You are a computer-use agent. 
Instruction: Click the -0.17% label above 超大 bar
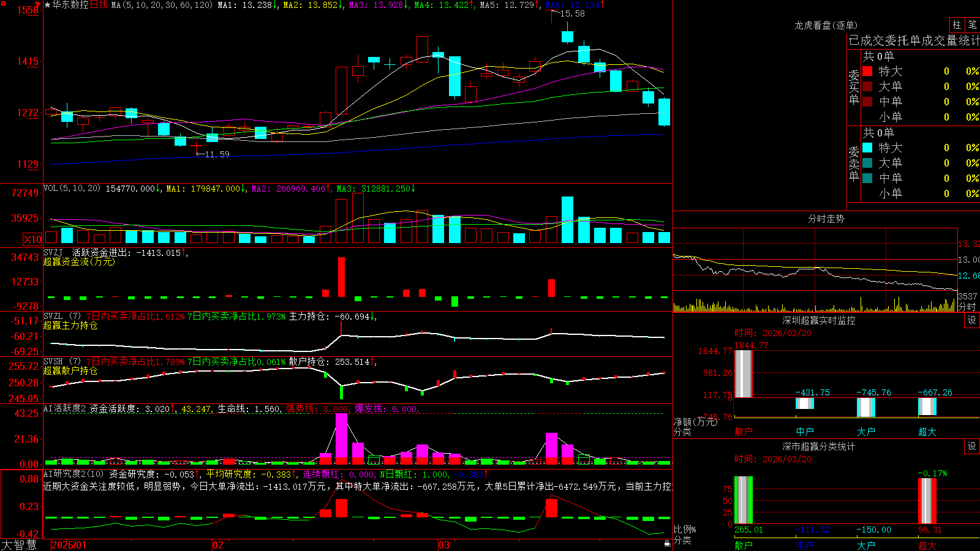933,473
